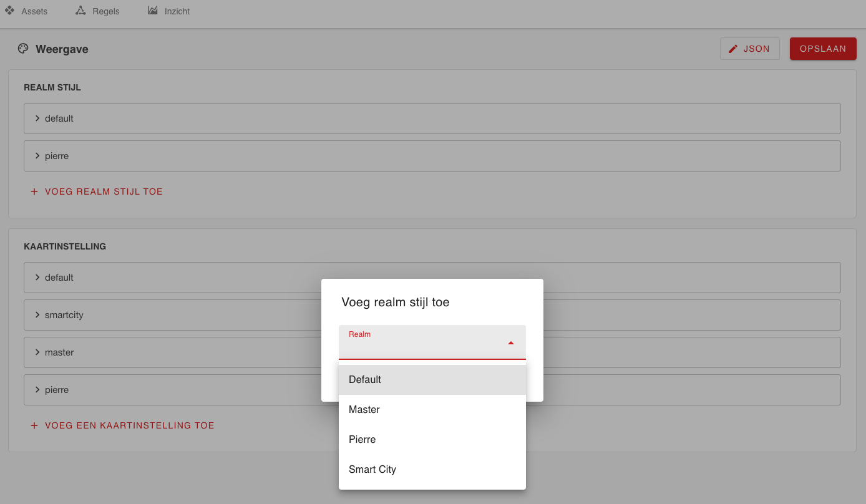Expand the default kaartinstelling entry
The width and height of the screenshot is (866, 504).
point(37,277)
